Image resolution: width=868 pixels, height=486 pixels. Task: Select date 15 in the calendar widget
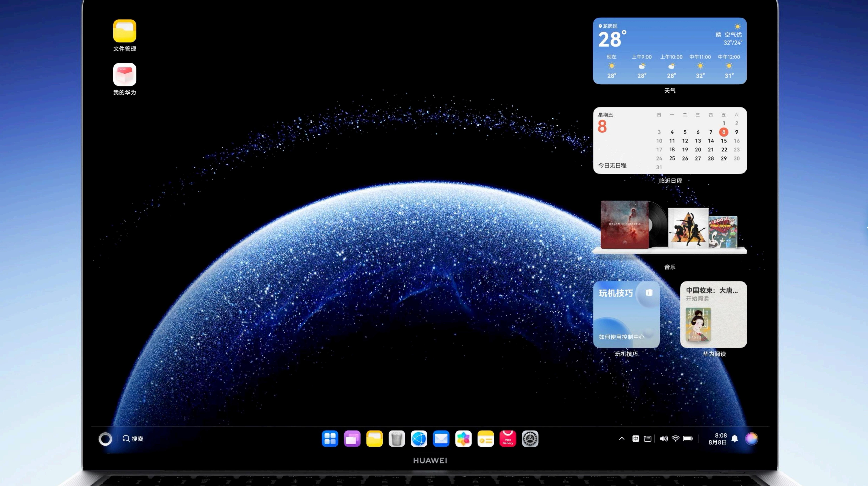[x=723, y=141]
